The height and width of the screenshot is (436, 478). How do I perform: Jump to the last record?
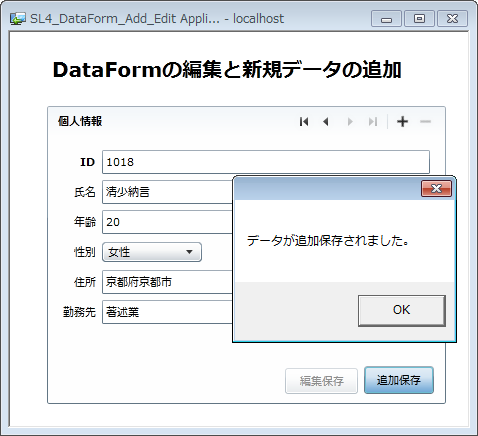coord(373,122)
